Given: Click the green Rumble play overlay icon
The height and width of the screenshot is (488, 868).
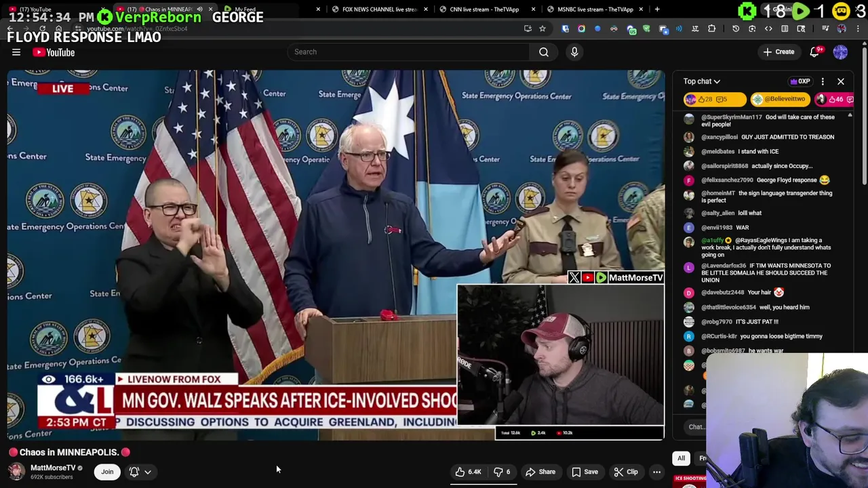Looking at the screenshot, I should (x=801, y=11).
